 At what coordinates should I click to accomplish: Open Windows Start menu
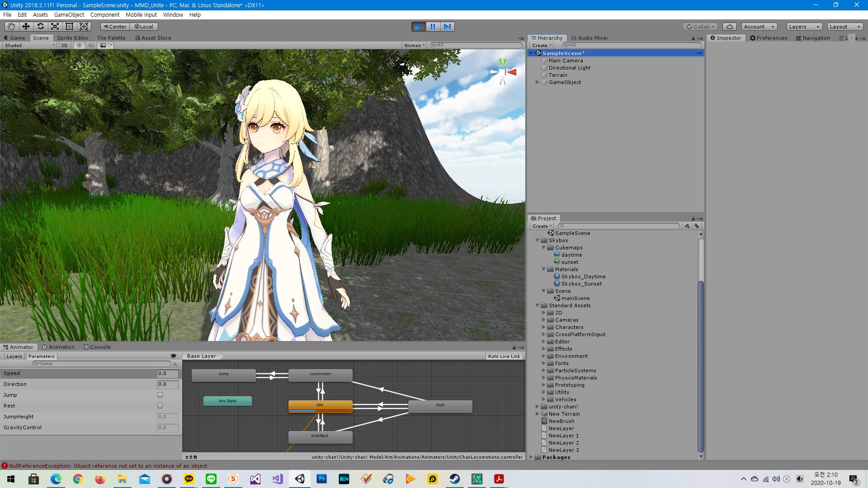pos(11,479)
